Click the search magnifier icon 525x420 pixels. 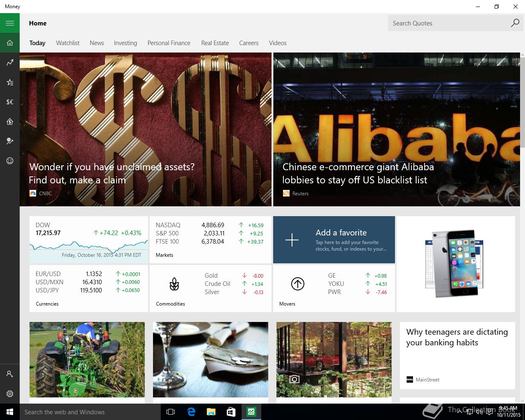[x=515, y=23]
